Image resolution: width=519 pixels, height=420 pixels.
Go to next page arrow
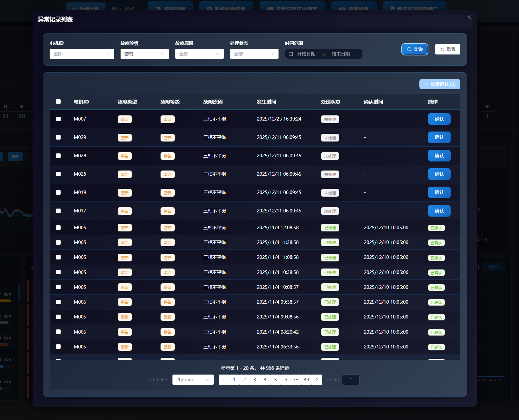point(317,380)
